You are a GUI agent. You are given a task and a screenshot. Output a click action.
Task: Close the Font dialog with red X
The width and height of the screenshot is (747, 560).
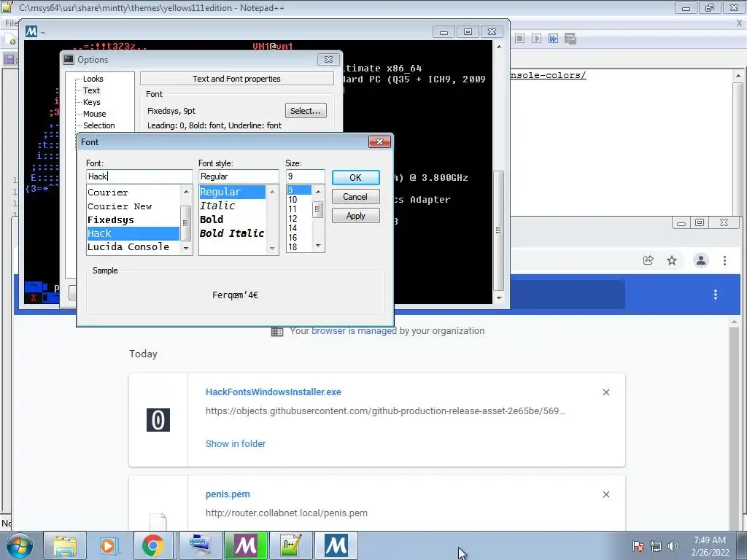(x=379, y=141)
